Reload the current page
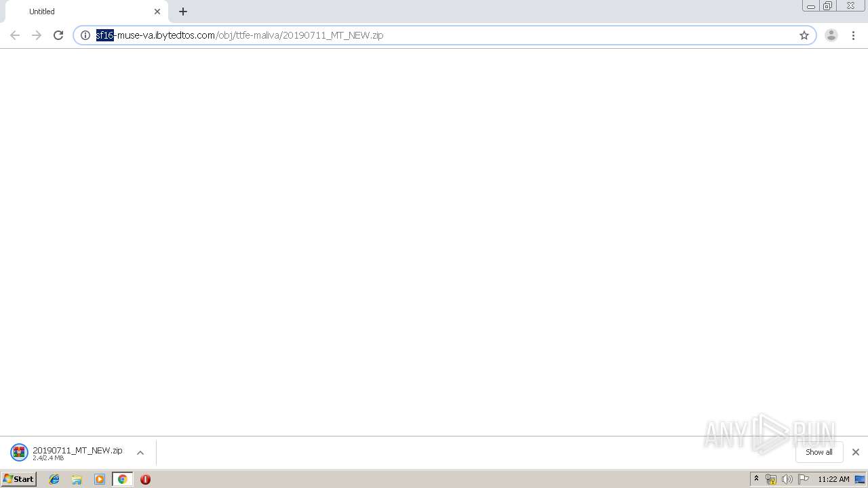Viewport: 868px width, 488px height. (58, 35)
